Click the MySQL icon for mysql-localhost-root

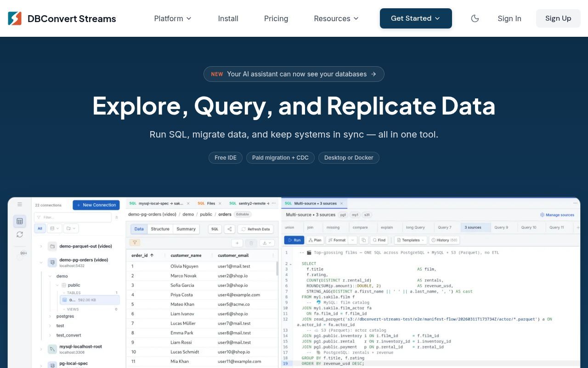click(x=52, y=349)
